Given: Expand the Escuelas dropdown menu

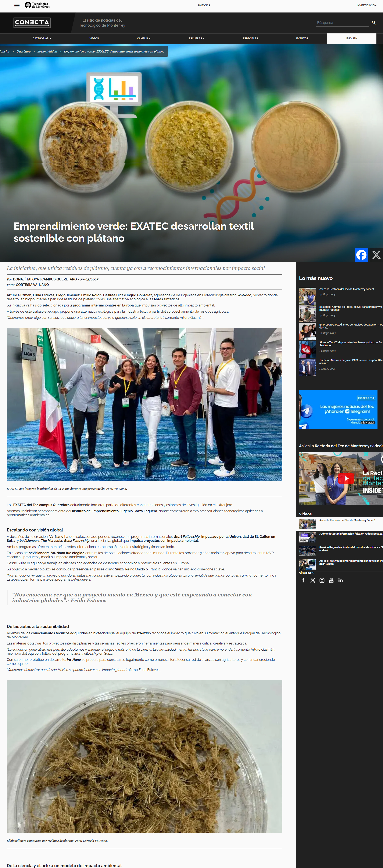Looking at the screenshot, I should click(x=197, y=38).
